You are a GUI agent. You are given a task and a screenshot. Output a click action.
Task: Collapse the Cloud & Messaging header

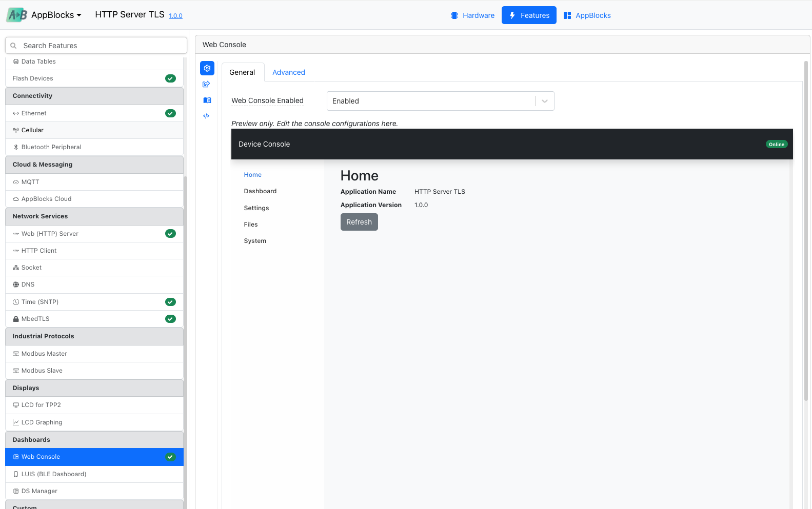94,165
